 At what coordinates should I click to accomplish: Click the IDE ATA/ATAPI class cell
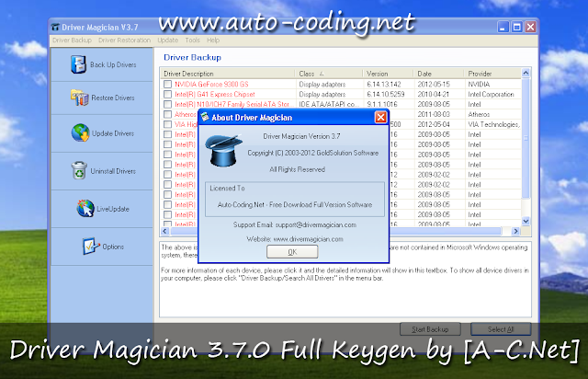point(329,104)
